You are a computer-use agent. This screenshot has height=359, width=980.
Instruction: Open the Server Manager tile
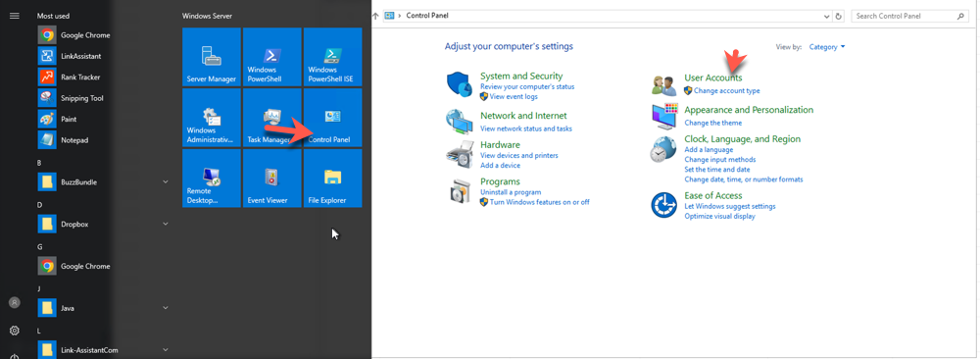tap(212, 57)
